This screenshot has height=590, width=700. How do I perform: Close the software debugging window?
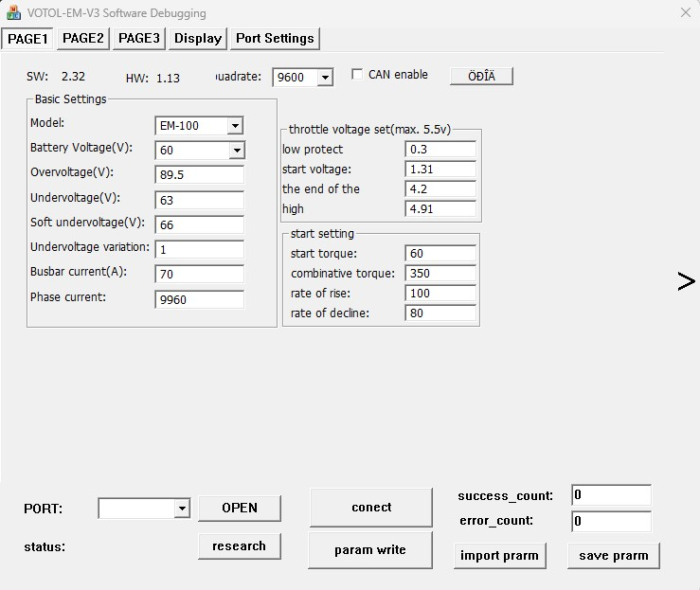click(x=685, y=12)
